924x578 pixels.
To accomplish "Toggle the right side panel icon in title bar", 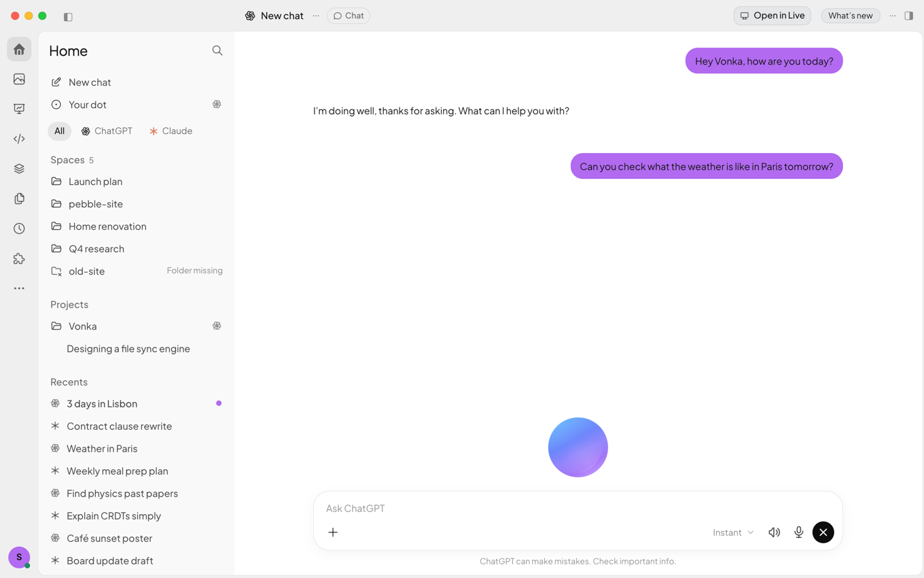I will coord(909,16).
